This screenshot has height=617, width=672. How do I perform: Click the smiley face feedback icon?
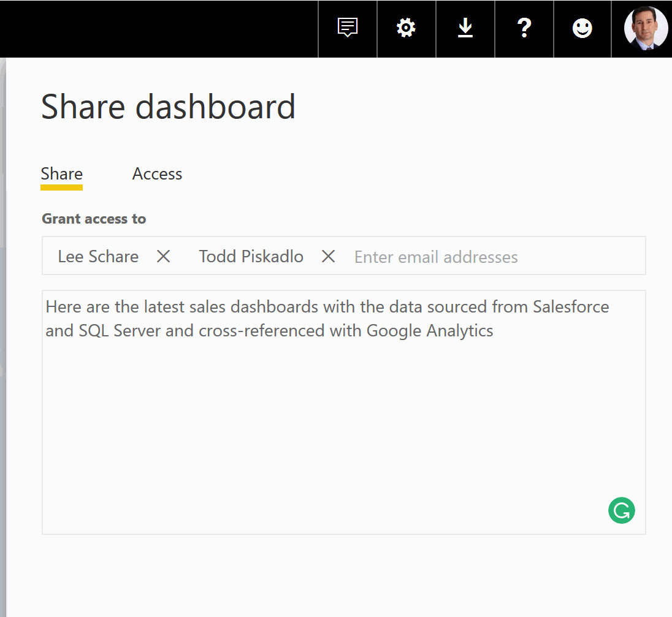point(582,28)
